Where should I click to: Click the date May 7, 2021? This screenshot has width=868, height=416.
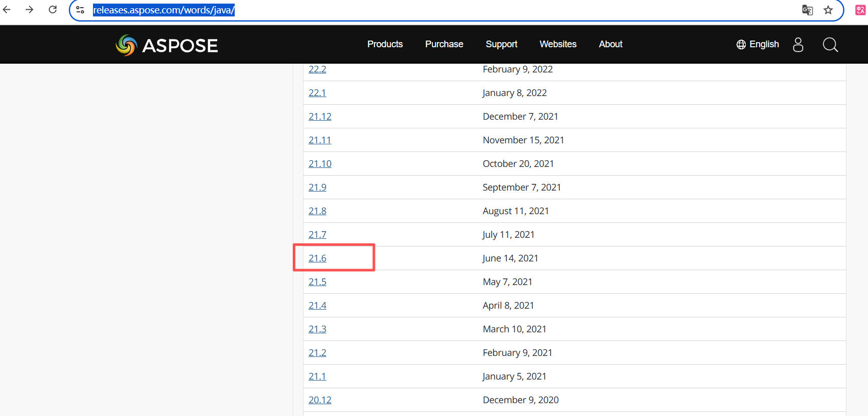coord(507,282)
